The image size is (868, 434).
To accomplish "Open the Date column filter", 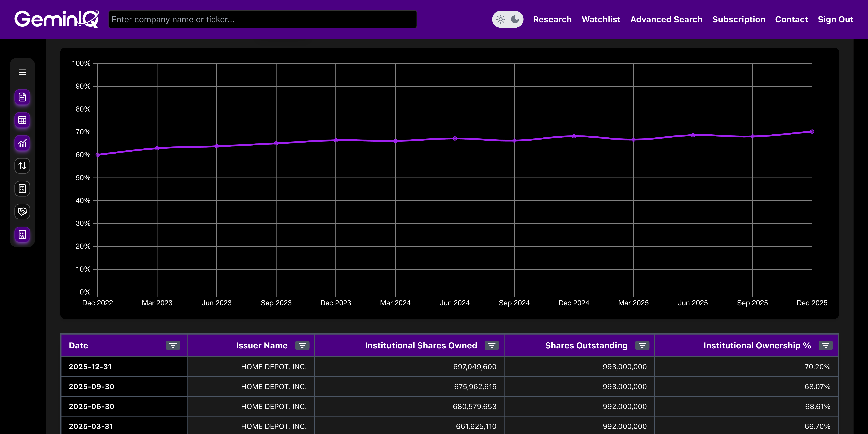I will (173, 345).
